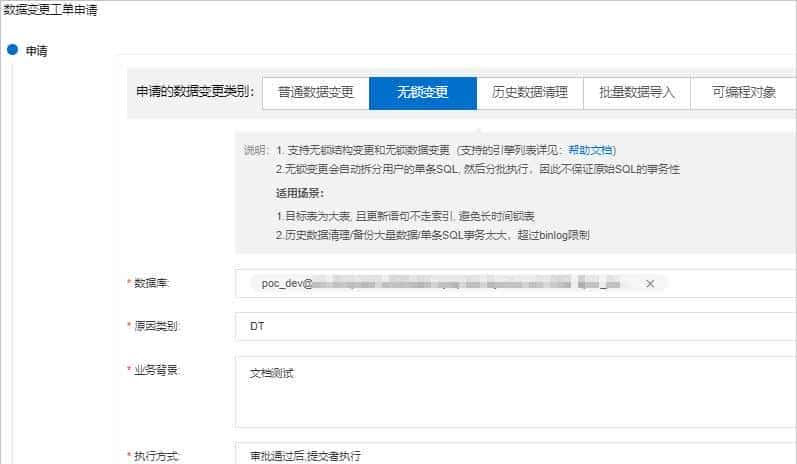
Task: Click the 业务背景 text area
Action: 516,392
